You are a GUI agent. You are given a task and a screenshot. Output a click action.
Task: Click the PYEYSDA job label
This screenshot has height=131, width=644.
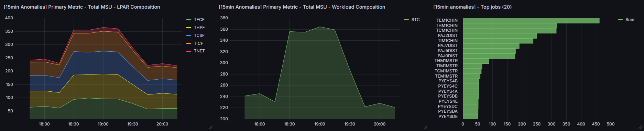pos(448,111)
